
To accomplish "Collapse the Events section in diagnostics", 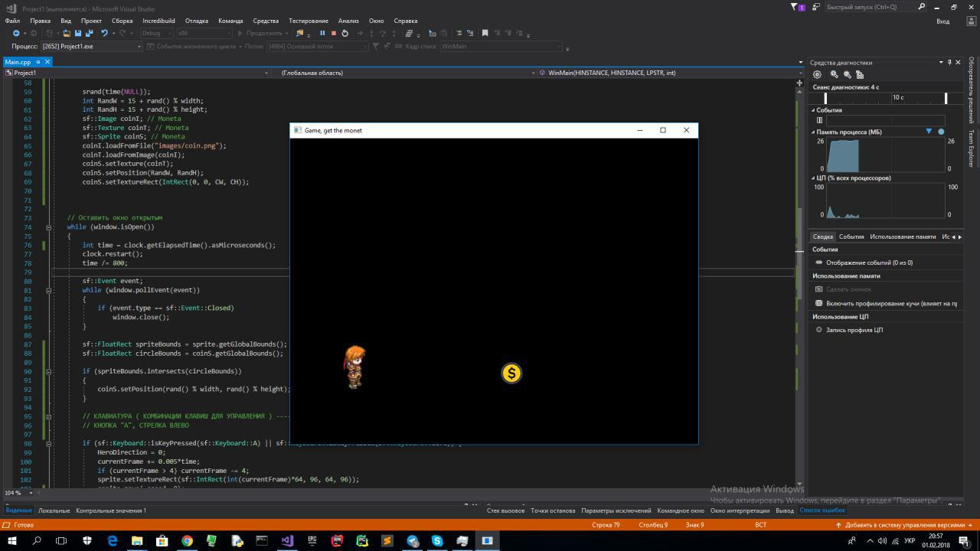I will [813, 110].
